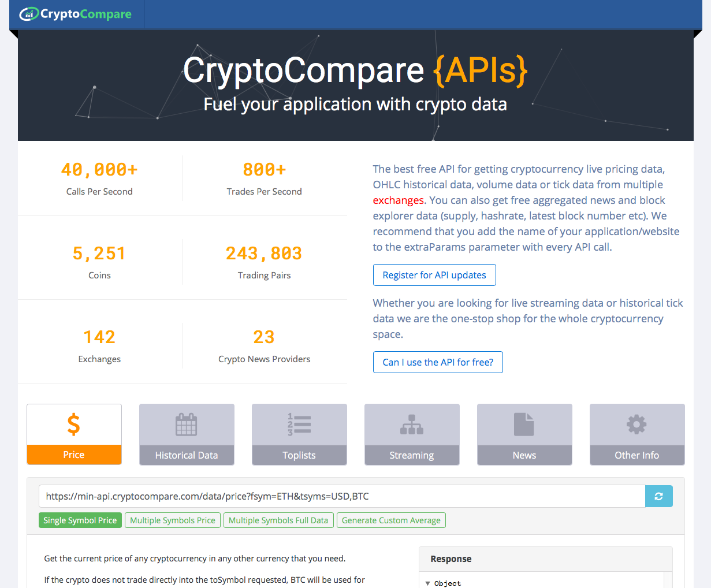The height and width of the screenshot is (588, 711).
Task: Collapse the Object tree in Response
Action: [x=428, y=583]
